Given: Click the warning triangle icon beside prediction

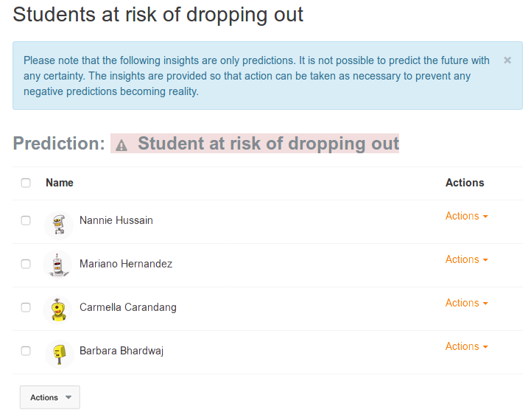Looking at the screenshot, I should [x=122, y=146].
